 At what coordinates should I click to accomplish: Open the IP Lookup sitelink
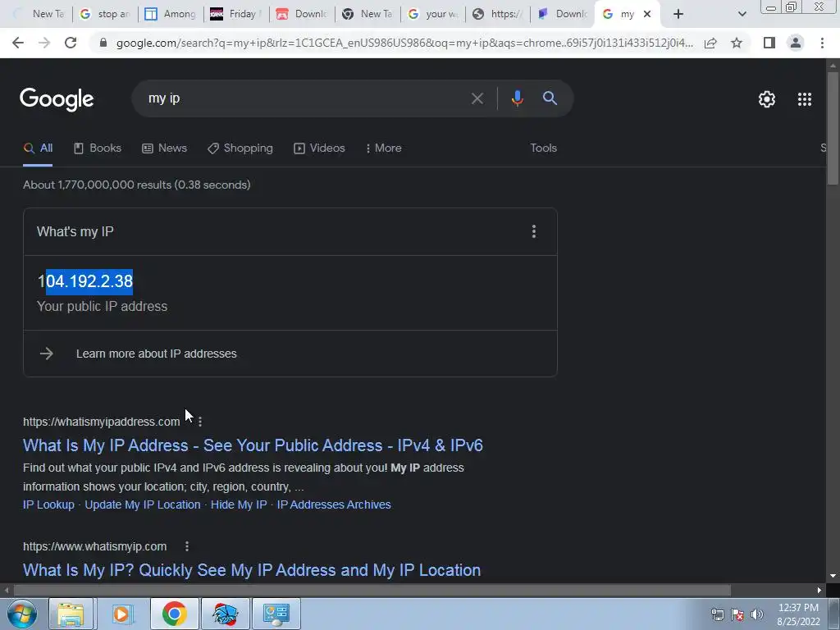(48, 504)
